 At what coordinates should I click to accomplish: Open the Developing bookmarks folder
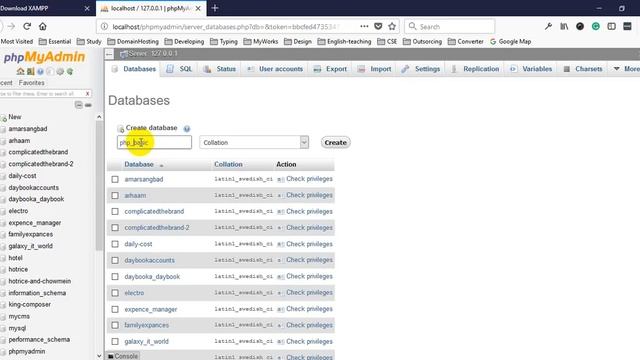coord(184,42)
